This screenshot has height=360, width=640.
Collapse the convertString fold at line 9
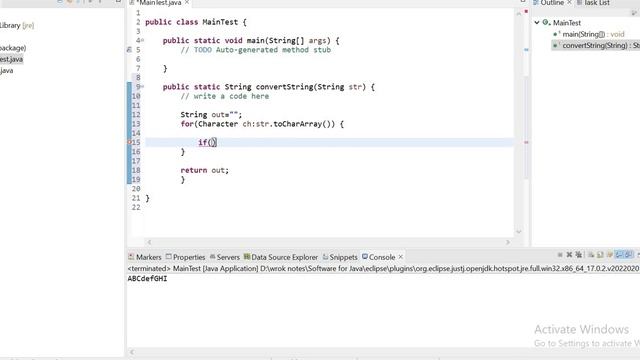pyautogui.click(x=142, y=87)
